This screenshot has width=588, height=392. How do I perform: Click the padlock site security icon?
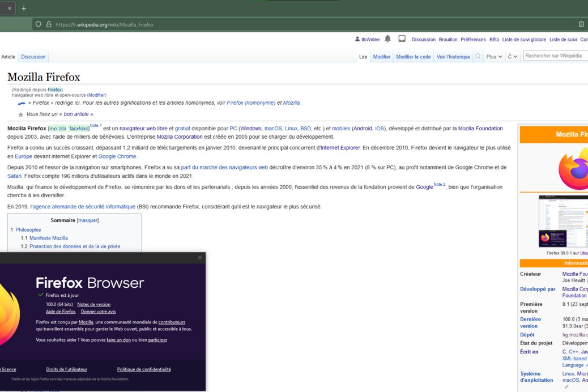(49, 24)
